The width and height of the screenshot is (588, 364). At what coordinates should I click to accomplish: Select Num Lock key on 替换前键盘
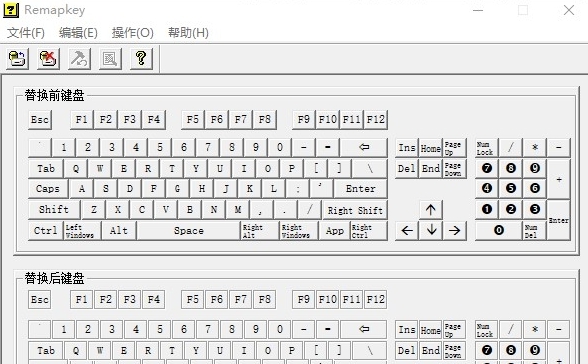tap(486, 148)
